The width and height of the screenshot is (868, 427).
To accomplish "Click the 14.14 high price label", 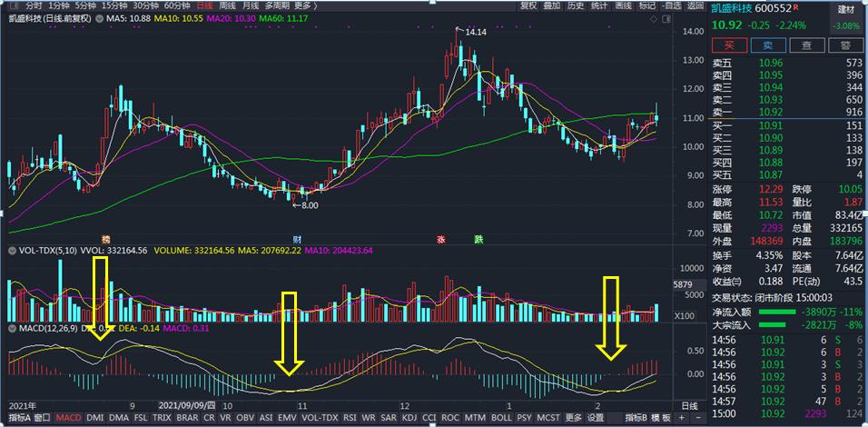I will [476, 33].
